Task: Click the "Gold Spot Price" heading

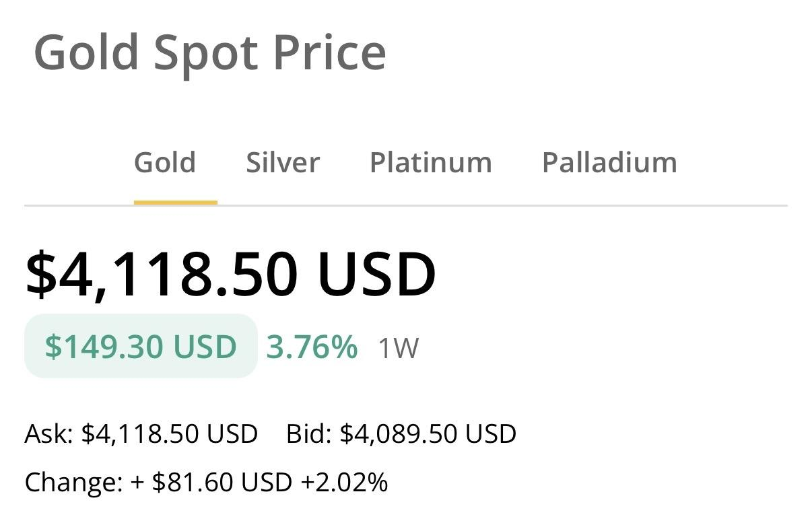Action: click(210, 53)
